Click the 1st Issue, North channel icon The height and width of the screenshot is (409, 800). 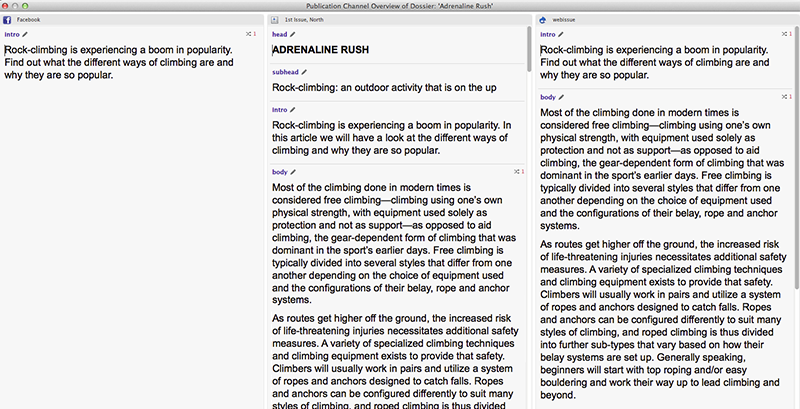click(x=275, y=20)
